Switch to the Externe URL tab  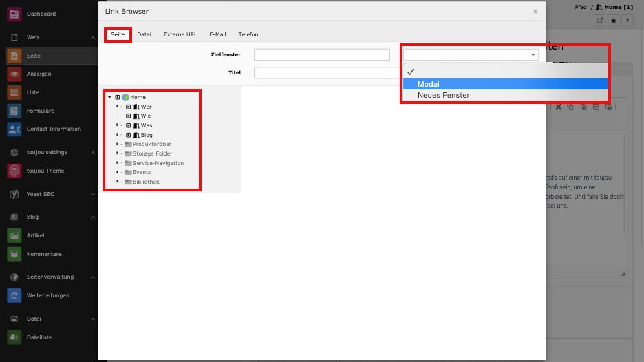[180, 34]
